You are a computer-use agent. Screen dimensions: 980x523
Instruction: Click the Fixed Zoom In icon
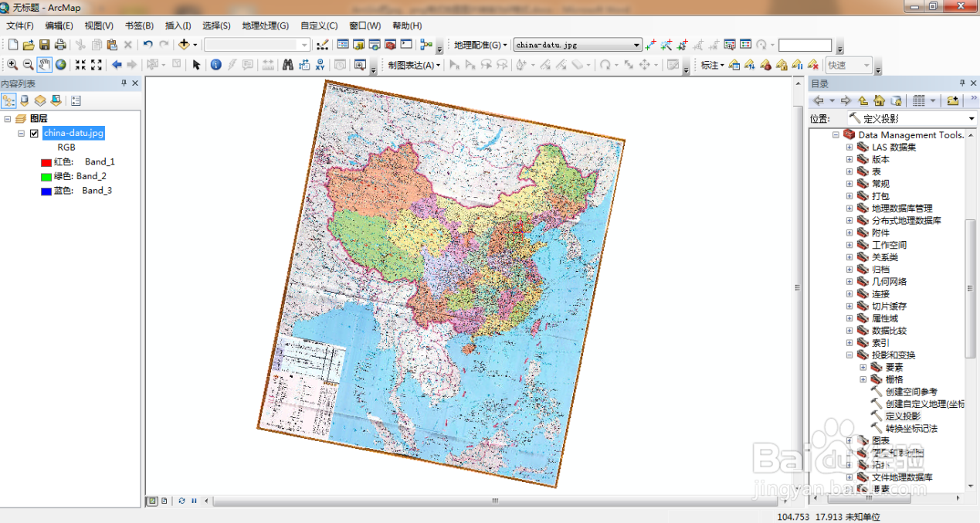[80, 65]
